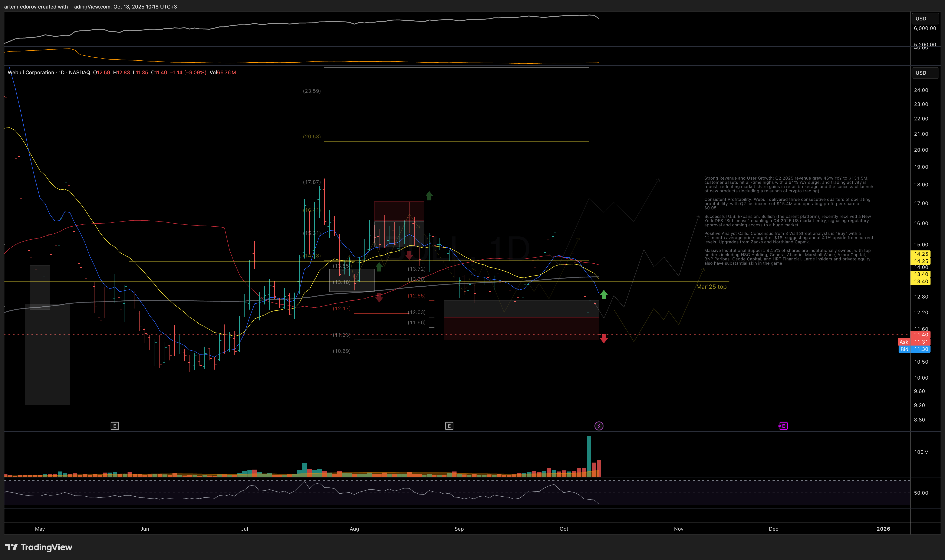Select green up arrow beside latest candle
The height and width of the screenshot is (560, 945).
tap(604, 294)
